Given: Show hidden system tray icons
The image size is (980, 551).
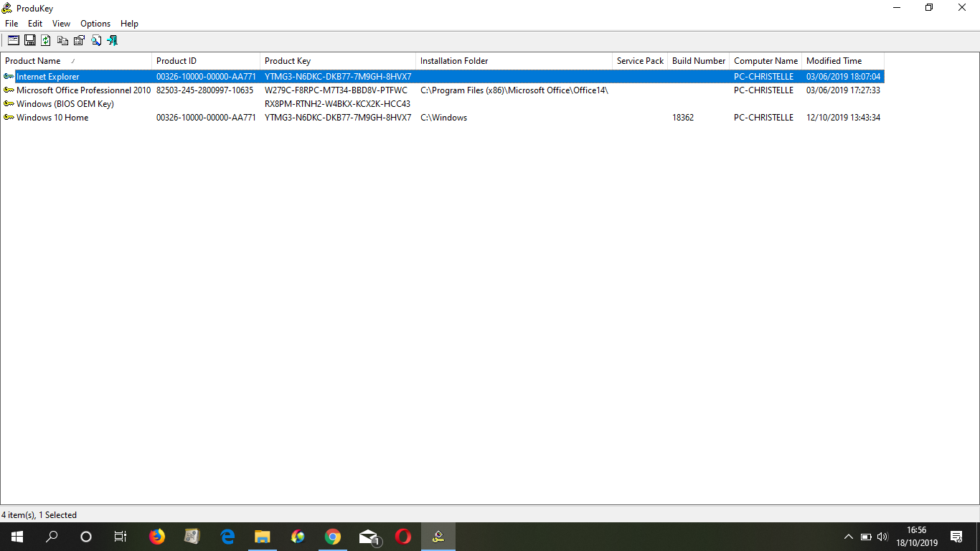Looking at the screenshot, I should click(x=848, y=537).
